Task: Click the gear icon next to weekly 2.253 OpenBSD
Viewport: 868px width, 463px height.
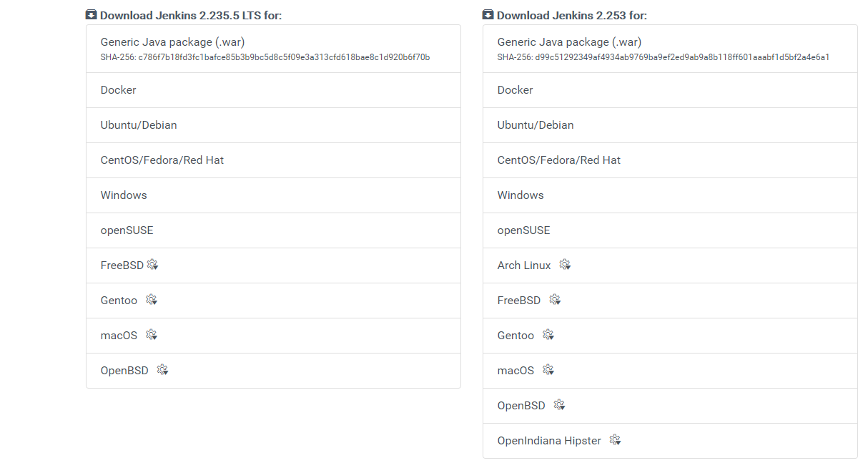Action: [x=559, y=405]
